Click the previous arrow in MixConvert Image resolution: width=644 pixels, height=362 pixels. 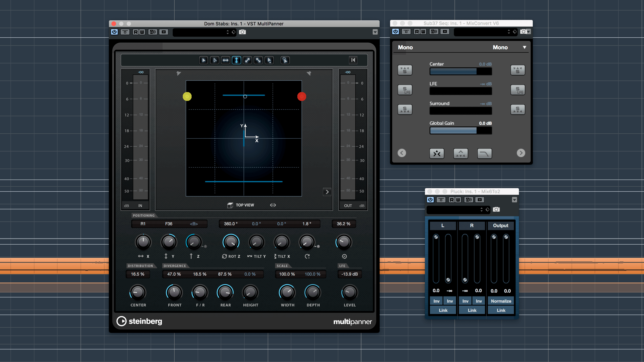tap(402, 153)
